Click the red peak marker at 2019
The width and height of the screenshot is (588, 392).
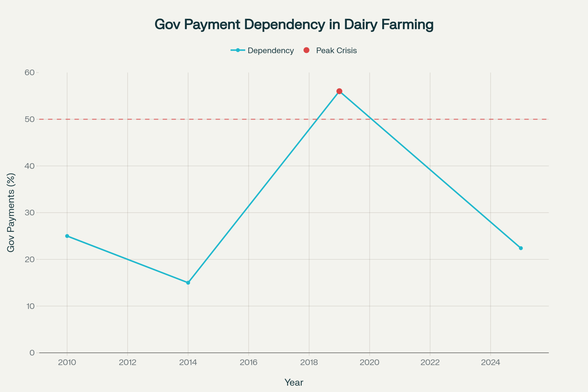(339, 91)
